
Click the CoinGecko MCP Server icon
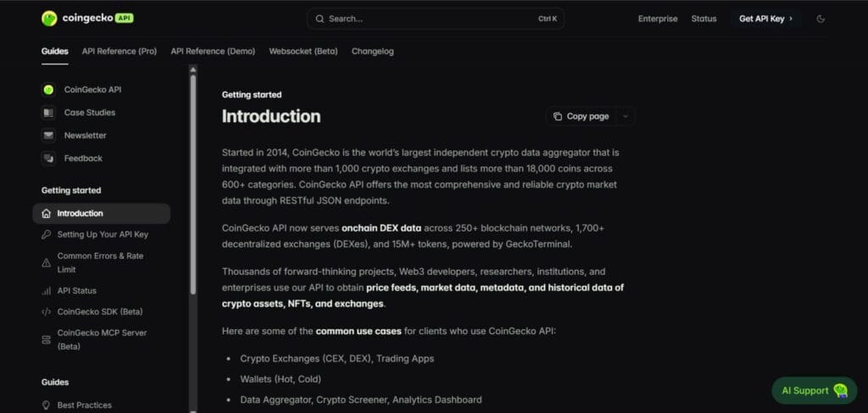[x=46, y=339]
